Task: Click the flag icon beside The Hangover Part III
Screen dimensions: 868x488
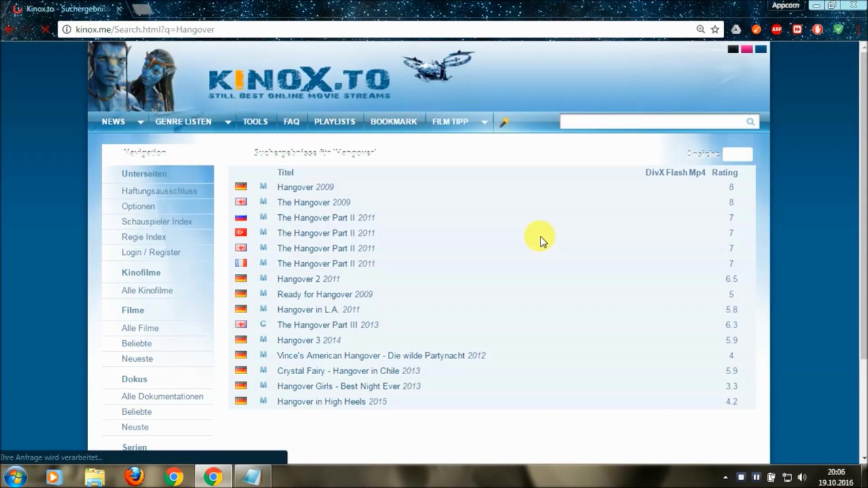Action: pos(241,325)
